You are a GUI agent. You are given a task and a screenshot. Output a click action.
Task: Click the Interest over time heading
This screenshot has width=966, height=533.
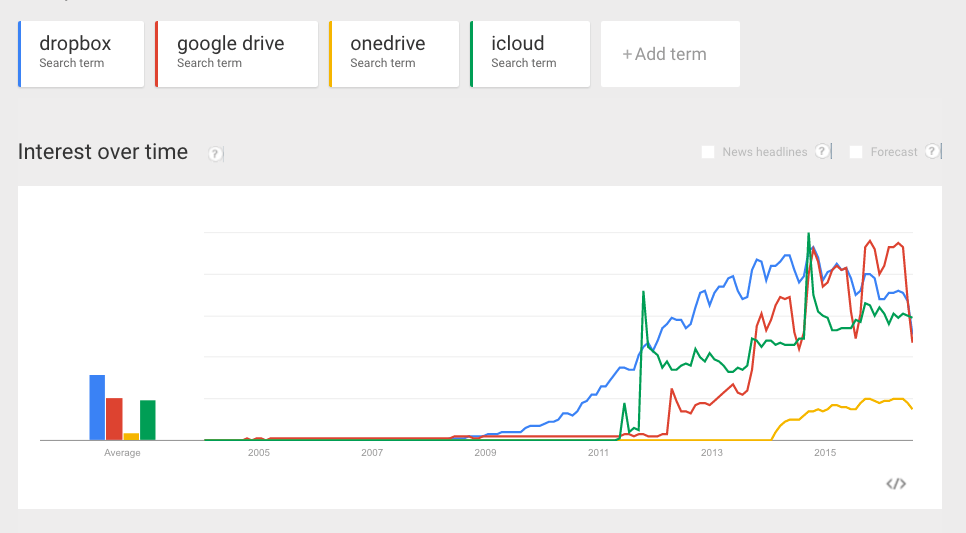(103, 152)
